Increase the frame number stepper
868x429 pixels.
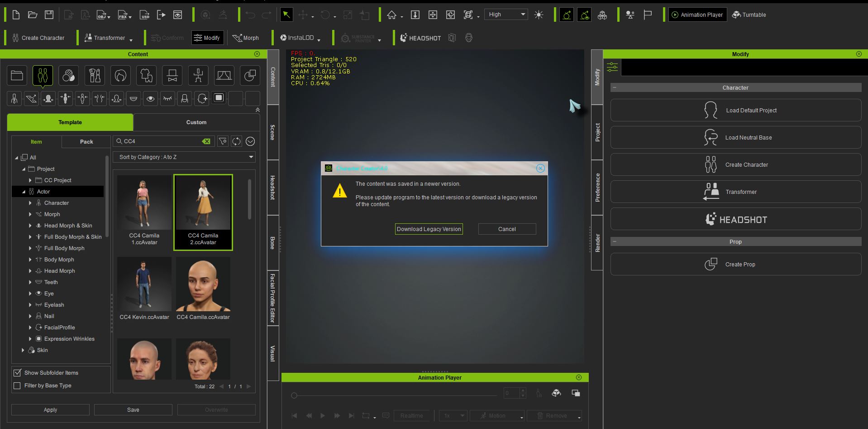[x=523, y=390]
